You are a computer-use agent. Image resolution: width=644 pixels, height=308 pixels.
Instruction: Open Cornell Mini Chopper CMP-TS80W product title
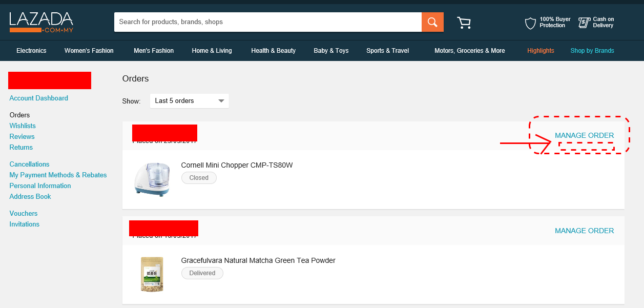click(x=237, y=165)
